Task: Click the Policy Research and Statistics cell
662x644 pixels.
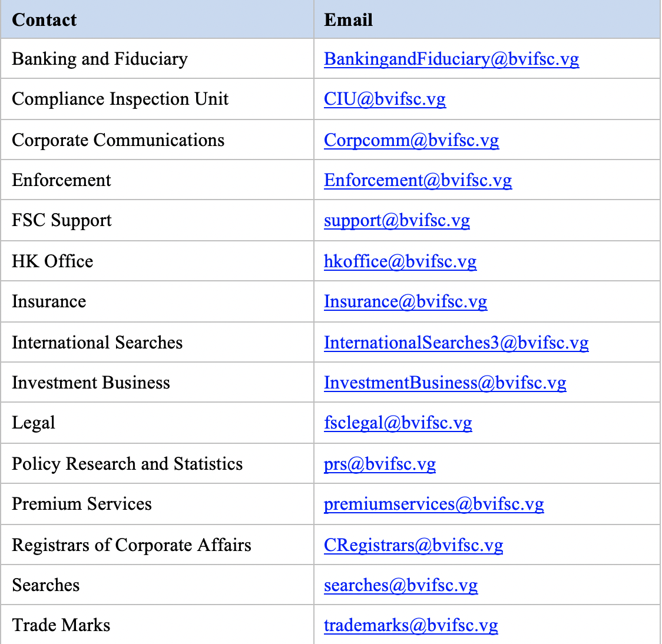Action: pos(127,464)
